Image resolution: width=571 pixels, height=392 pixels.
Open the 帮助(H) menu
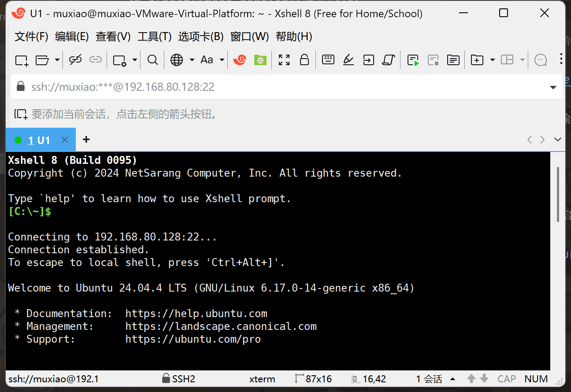[x=294, y=37]
